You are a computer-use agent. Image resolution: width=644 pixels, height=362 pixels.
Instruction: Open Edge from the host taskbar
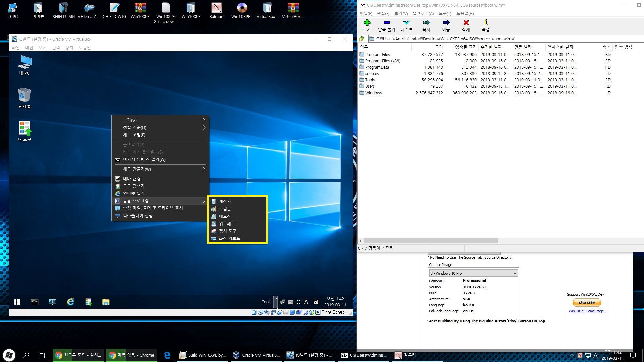tap(167, 355)
